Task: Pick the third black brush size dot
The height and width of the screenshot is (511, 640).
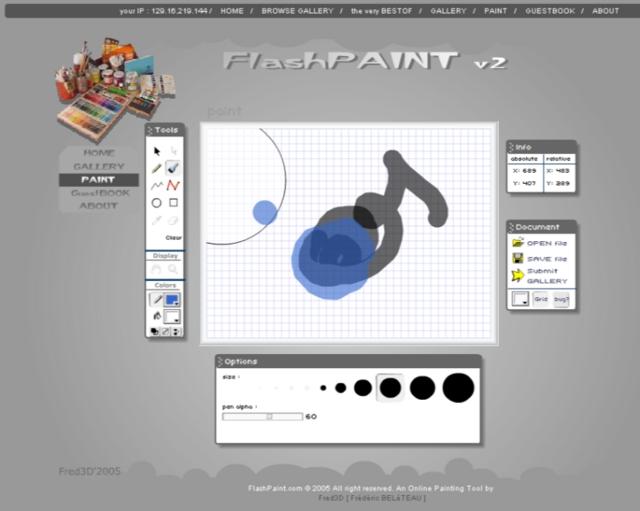Action: [363, 388]
